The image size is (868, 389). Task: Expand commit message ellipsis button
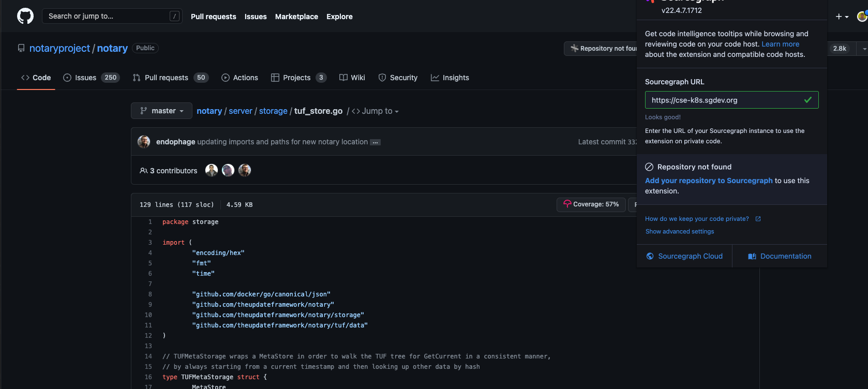click(376, 142)
